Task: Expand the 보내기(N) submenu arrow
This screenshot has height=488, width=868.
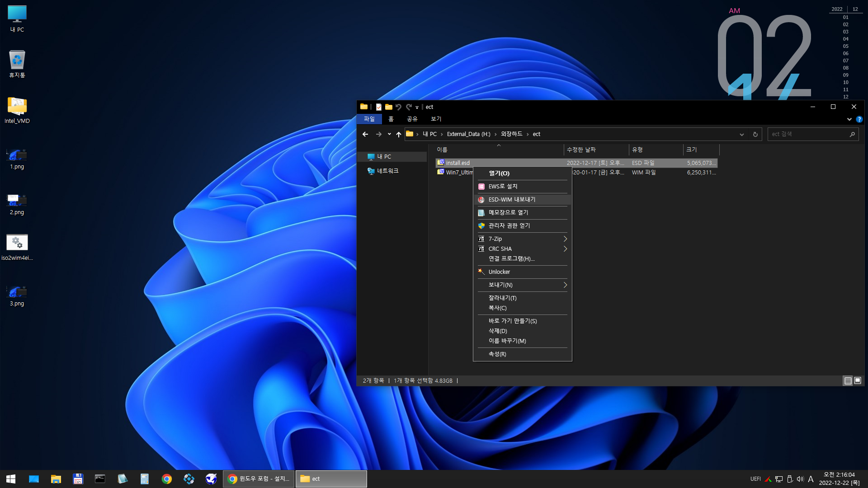Action: pyautogui.click(x=565, y=285)
